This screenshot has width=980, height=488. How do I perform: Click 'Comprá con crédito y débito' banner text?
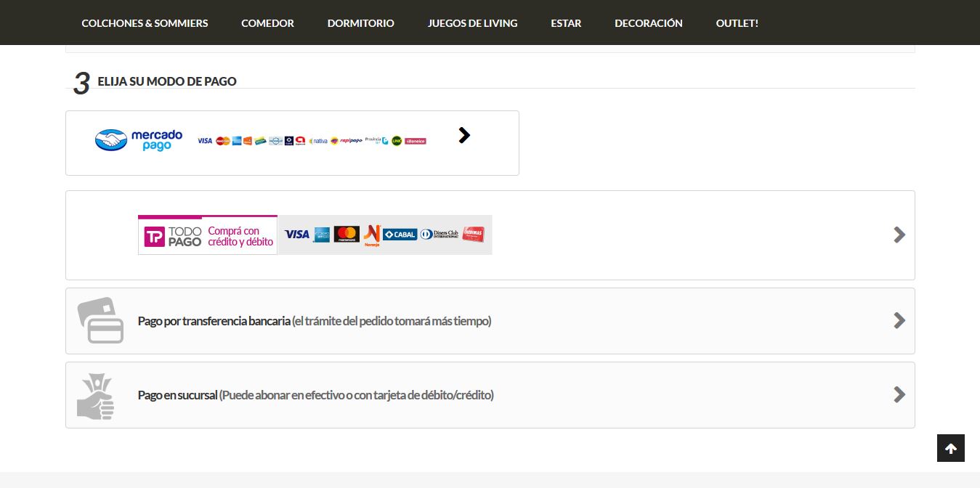tap(240, 237)
